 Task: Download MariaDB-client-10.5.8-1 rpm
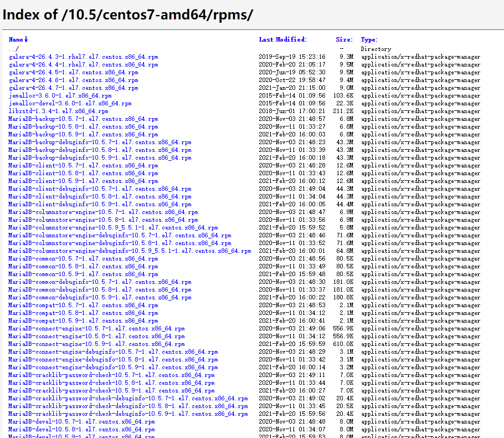(83, 173)
